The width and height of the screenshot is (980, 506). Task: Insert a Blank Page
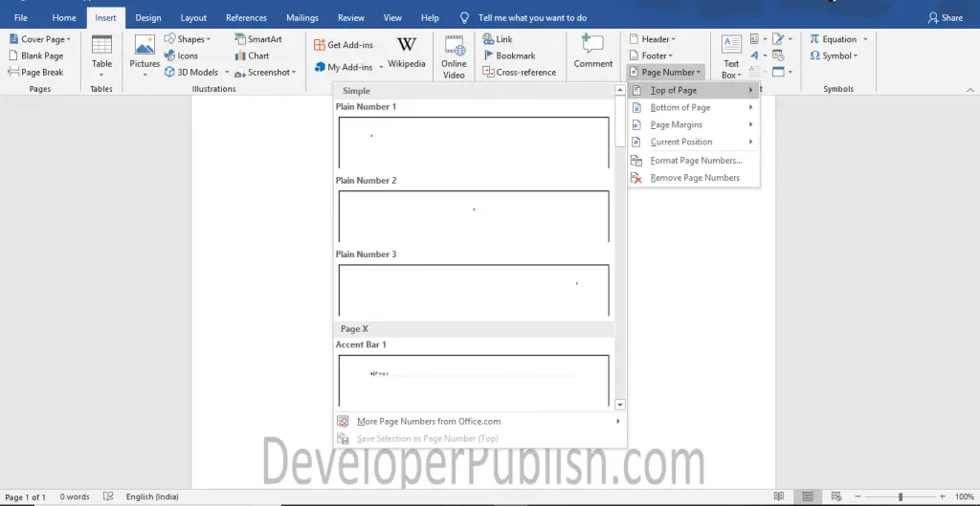[x=36, y=55]
